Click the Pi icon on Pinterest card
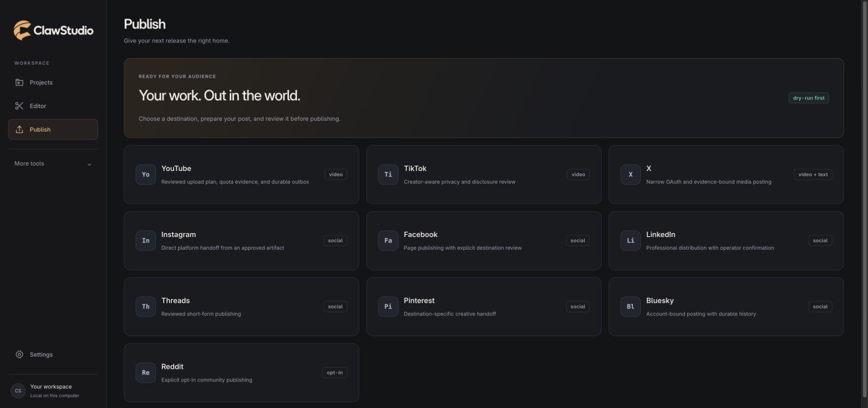868x408 pixels. click(x=388, y=307)
